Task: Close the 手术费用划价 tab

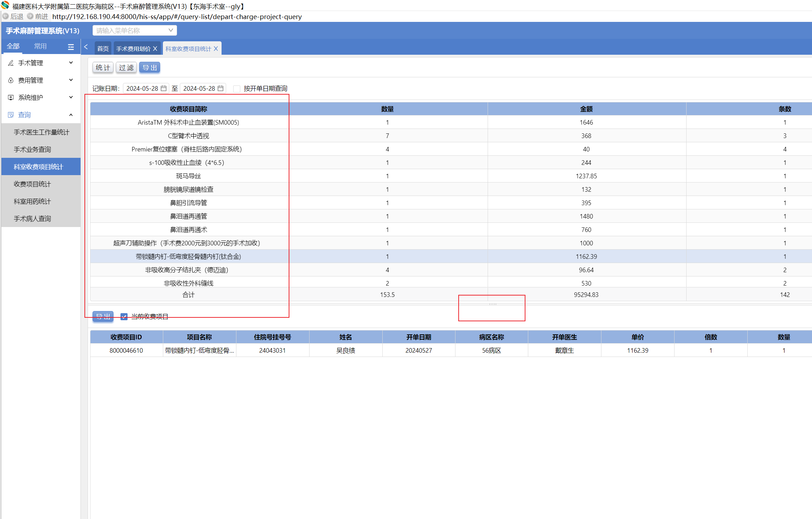Action: pyautogui.click(x=155, y=49)
